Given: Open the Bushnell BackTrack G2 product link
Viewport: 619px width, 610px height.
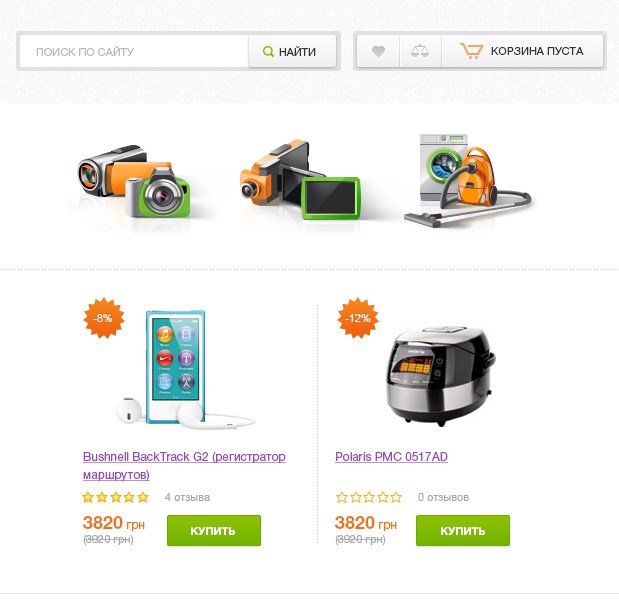Looking at the screenshot, I should (x=184, y=465).
